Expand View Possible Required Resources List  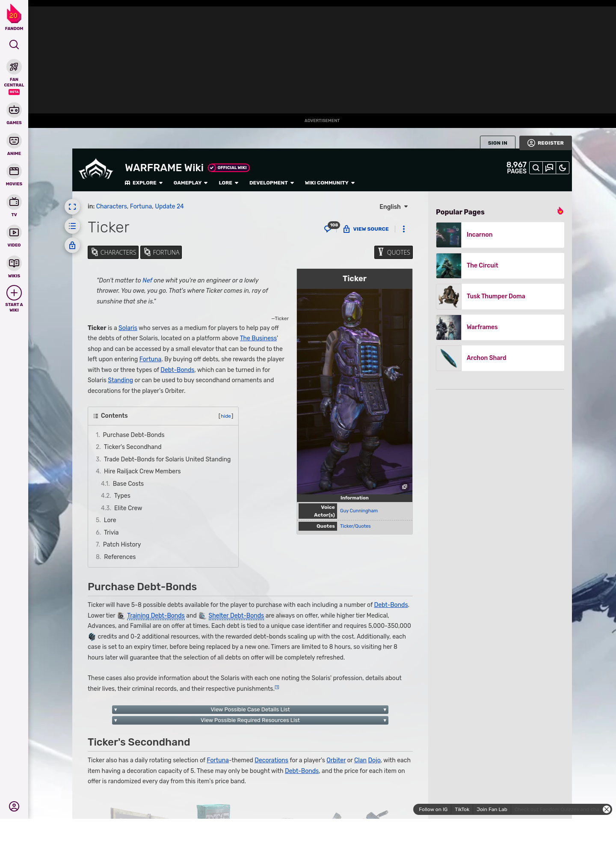(250, 720)
